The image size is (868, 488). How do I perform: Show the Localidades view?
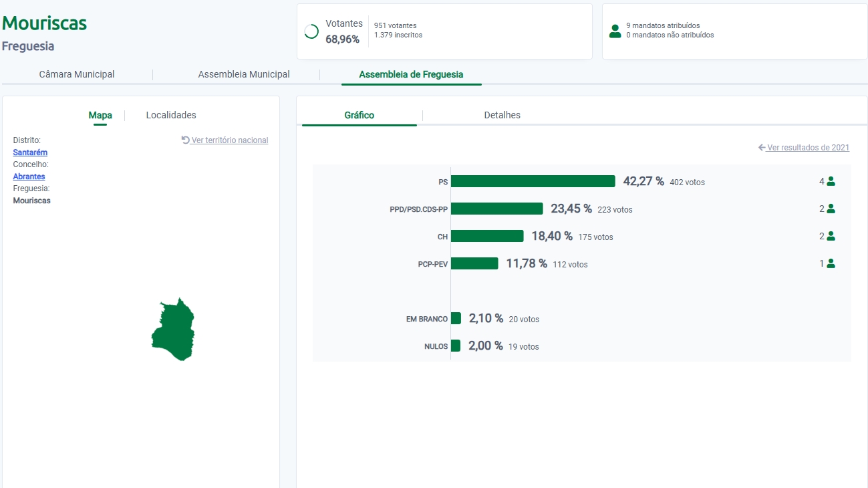[171, 115]
